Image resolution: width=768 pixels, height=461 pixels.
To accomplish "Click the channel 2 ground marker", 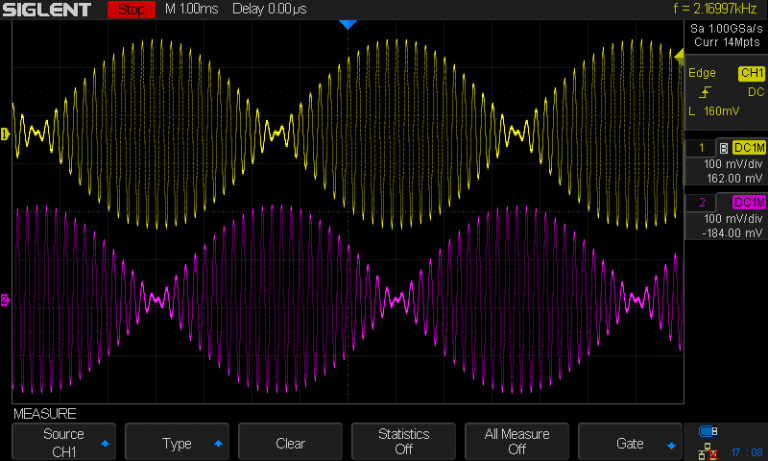I will point(5,300).
